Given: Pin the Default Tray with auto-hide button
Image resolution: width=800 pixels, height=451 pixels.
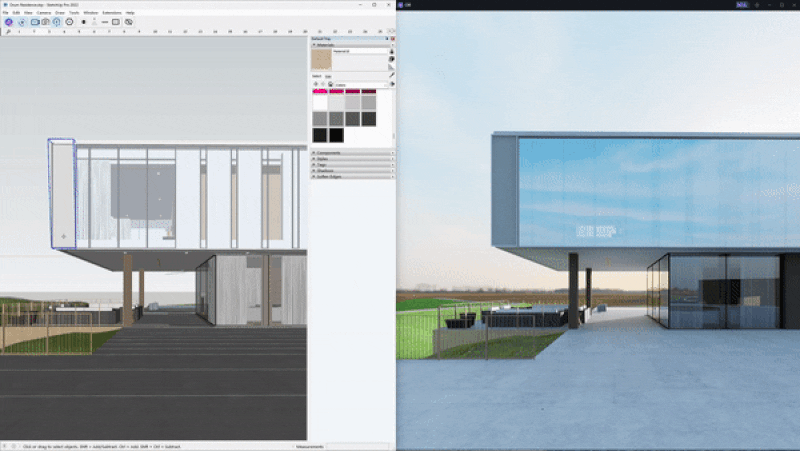Looking at the screenshot, I should coord(387,39).
